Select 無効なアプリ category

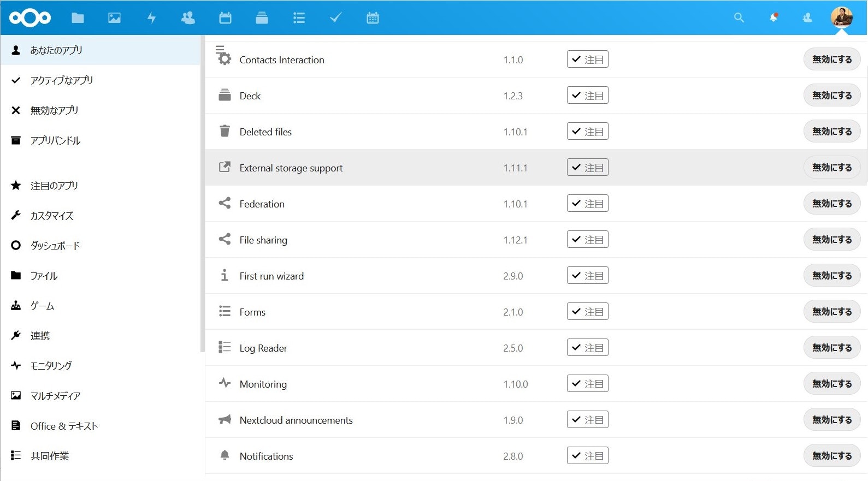[x=101, y=110]
